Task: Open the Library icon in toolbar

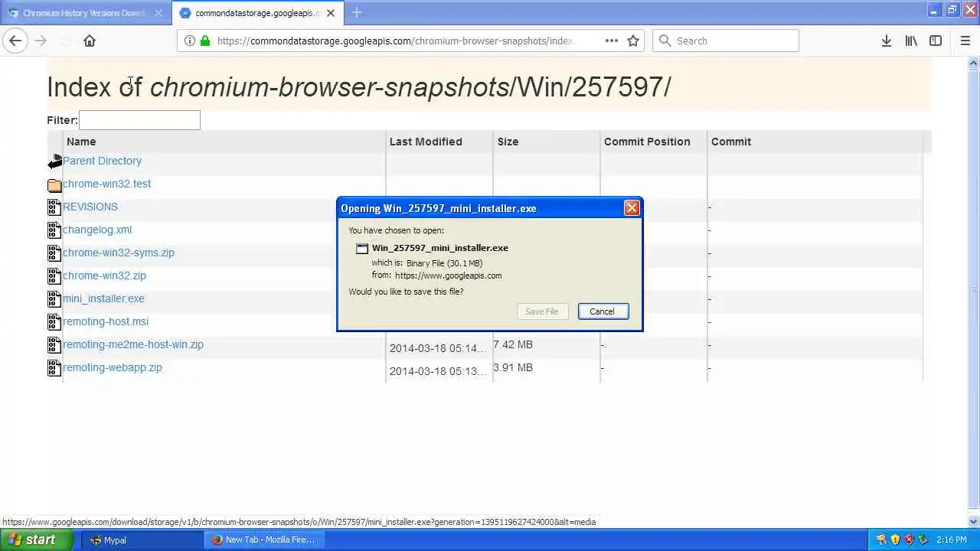Action: coord(911,41)
